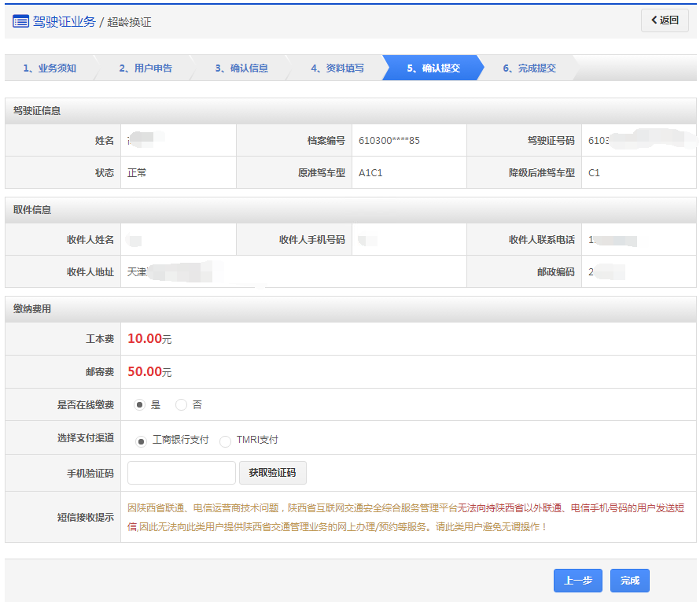Click the 手机验证码 input field

point(182,473)
